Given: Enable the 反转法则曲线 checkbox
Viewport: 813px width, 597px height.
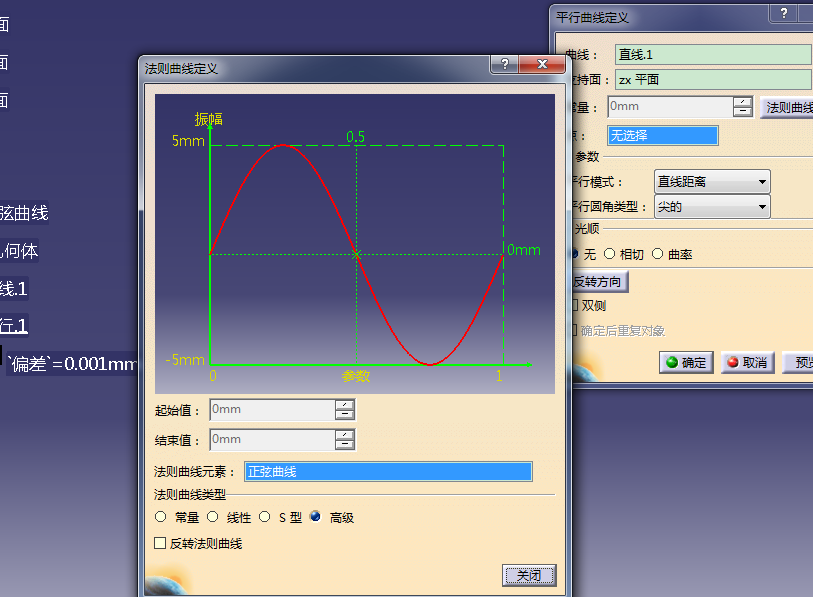Looking at the screenshot, I should click(160, 543).
